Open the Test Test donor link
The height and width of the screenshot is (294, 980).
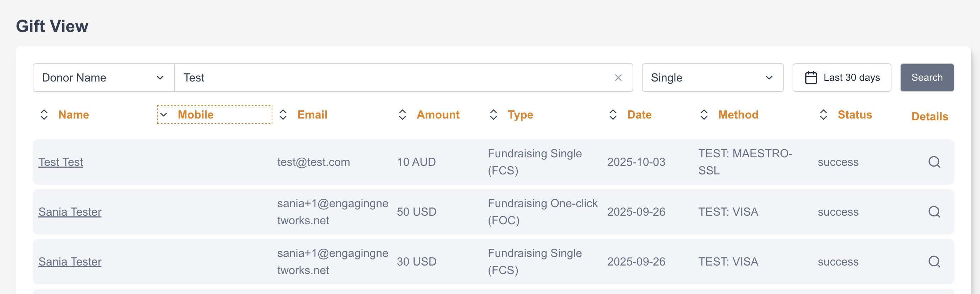[x=61, y=162]
